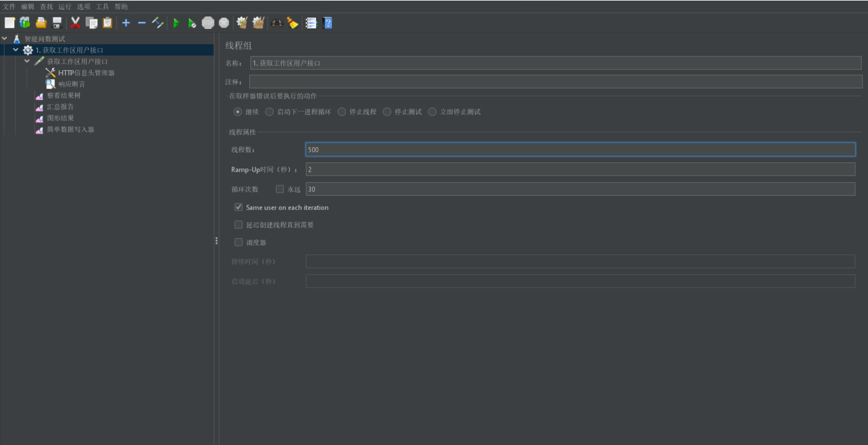
Task: Enable 延迟创建线程直到需要 checkbox
Action: [239, 225]
